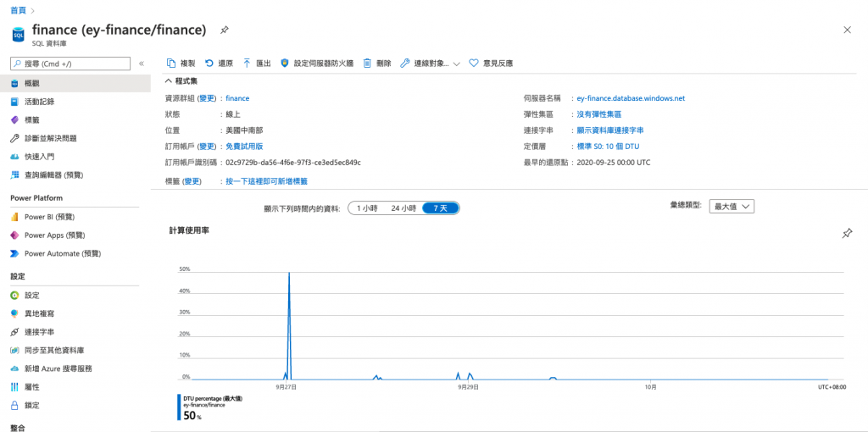868x432 pixels.
Task: Click the 查詢編輯器 icon in sidebar
Action: [x=14, y=174]
